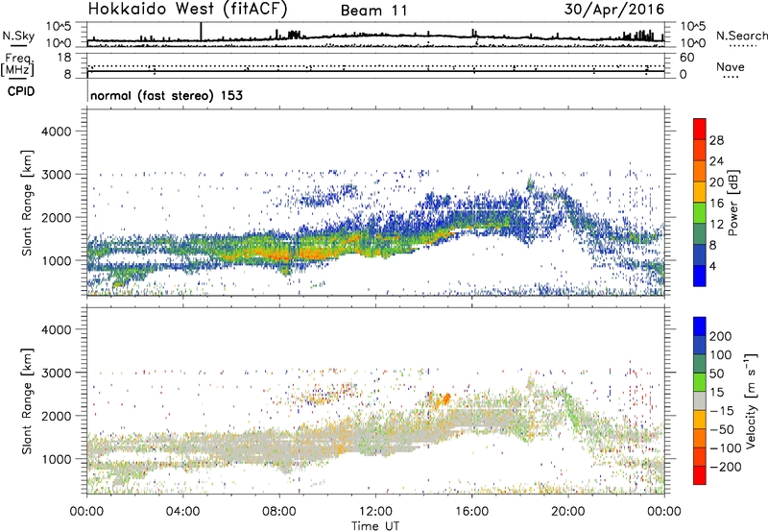Click the 'Freq. [MHz]' axis label
This screenshot has height=532, width=768.
click(17, 65)
